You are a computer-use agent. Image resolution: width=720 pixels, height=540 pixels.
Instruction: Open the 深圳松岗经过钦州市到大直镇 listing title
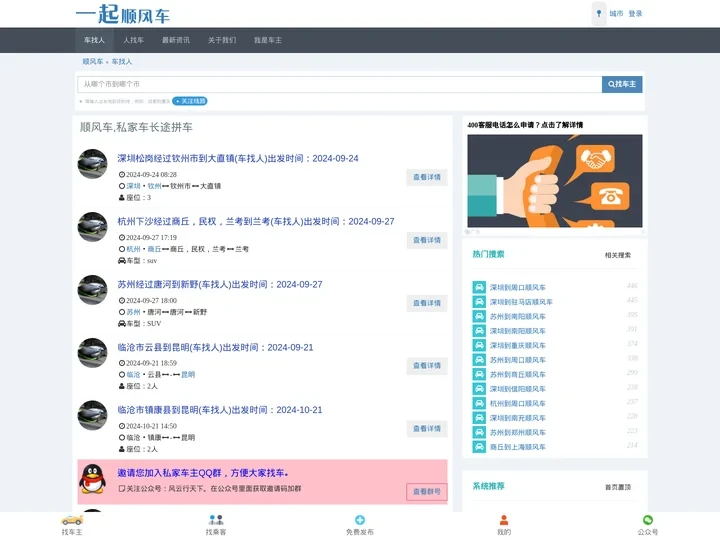point(238,158)
